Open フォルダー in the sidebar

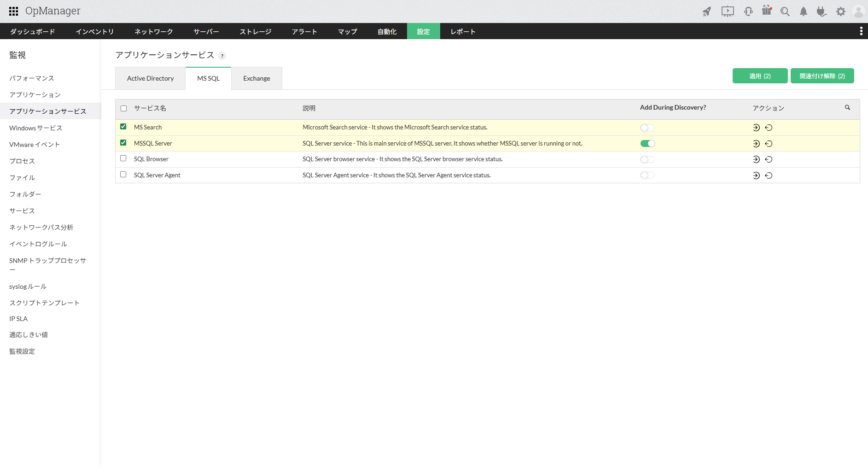25,194
